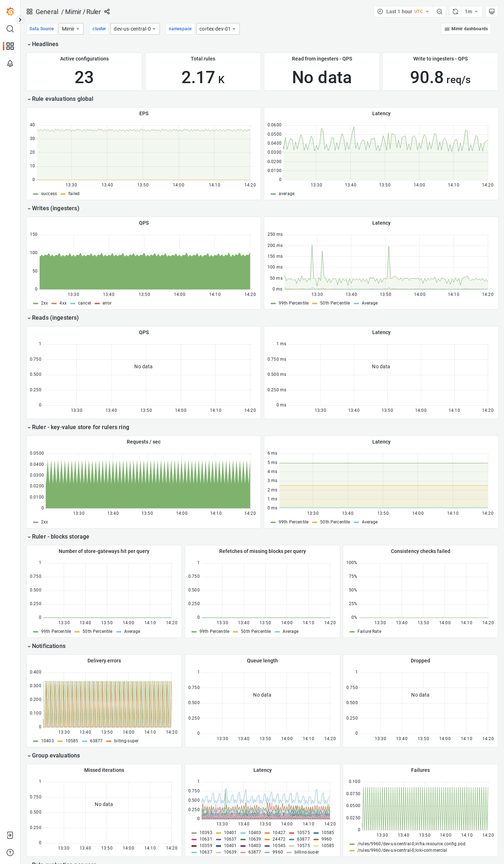This screenshot has width=504, height=864.
Task: Toggle the error series in Writes QPS legend
Action: (x=107, y=303)
